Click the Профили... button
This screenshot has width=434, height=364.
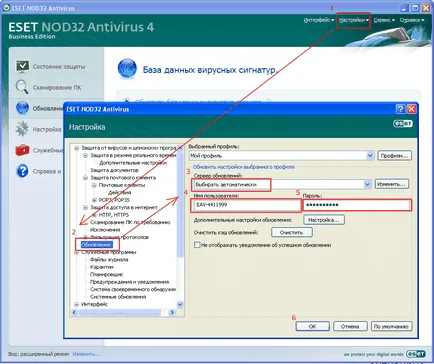click(x=394, y=156)
